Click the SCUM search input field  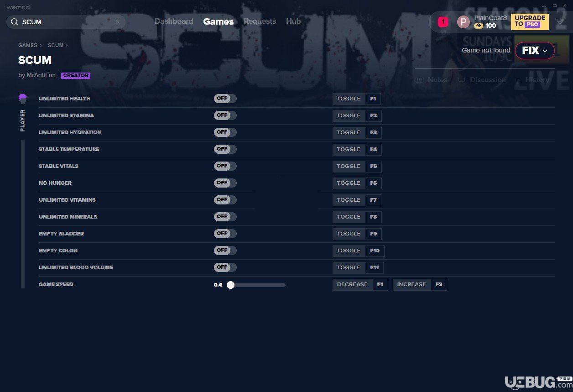(66, 22)
